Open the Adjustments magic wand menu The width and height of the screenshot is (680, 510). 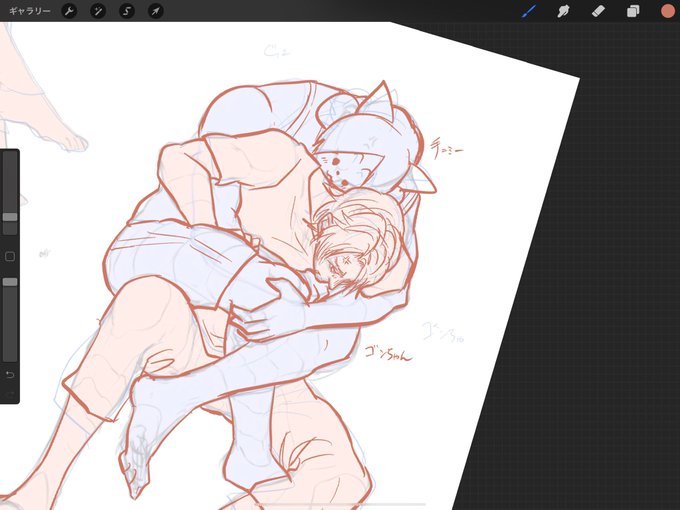pyautogui.click(x=98, y=11)
